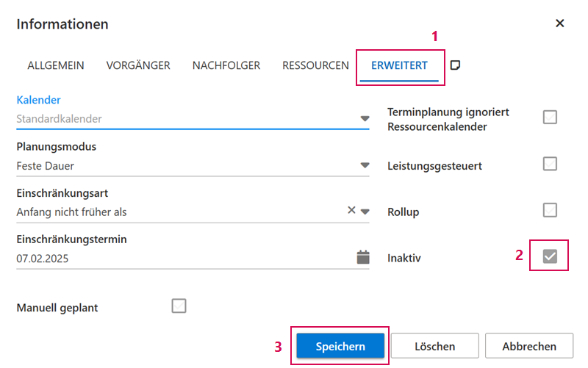This screenshot has width=588, height=368.
Task: Select the Erweitert tab
Action: (x=399, y=65)
